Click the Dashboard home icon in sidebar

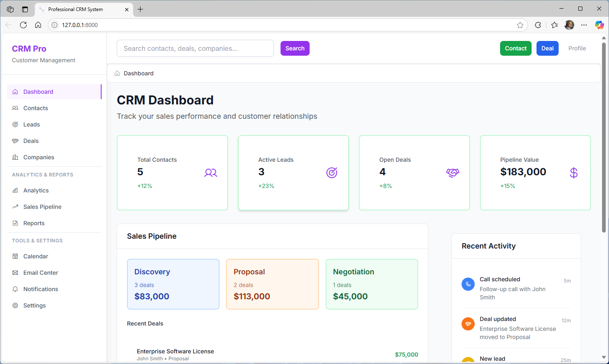coord(15,92)
